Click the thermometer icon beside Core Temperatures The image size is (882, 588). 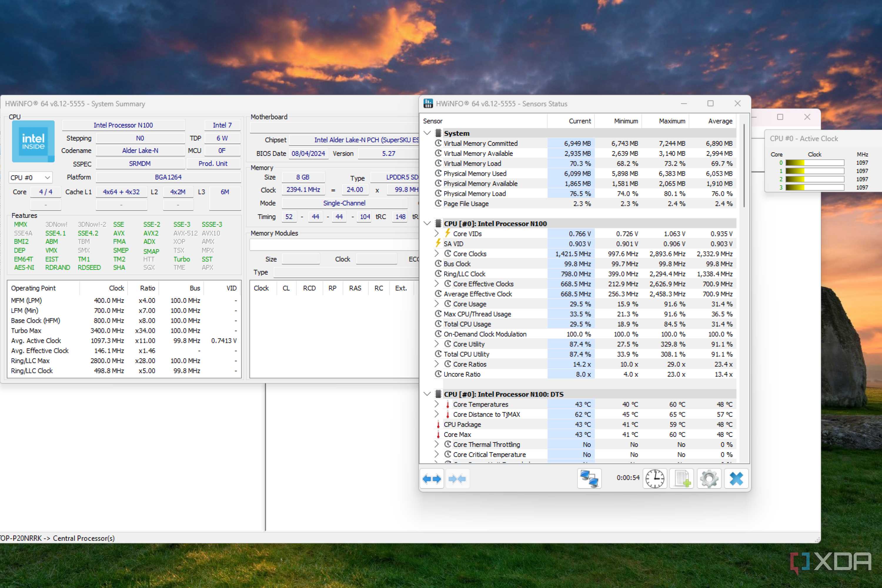(x=447, y=404)
